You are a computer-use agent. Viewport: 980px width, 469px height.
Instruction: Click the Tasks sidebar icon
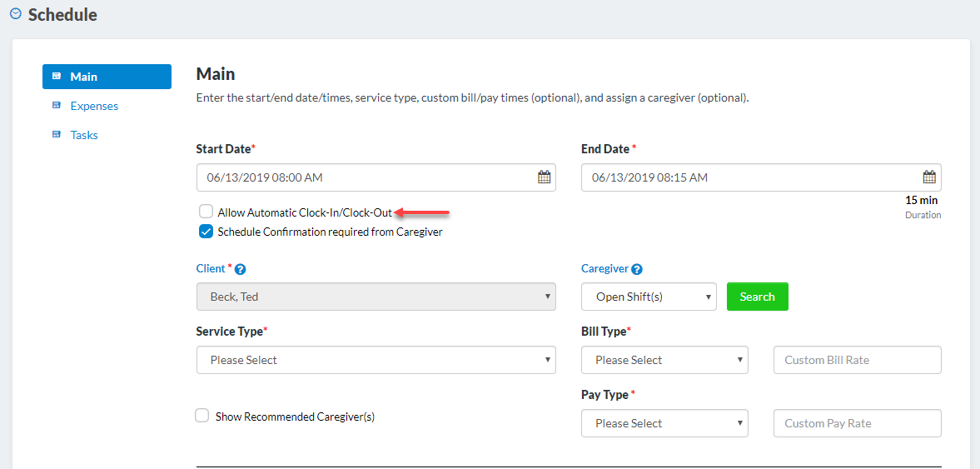(x=57, y=135)
